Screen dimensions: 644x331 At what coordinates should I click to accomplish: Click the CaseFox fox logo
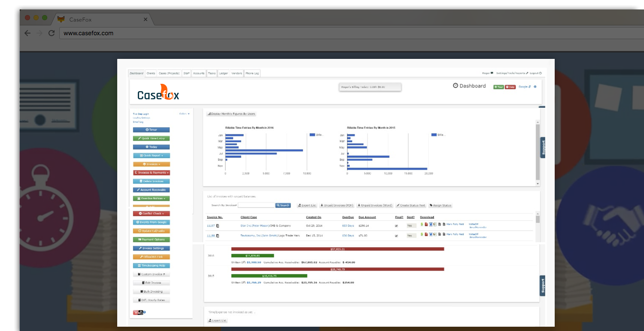(164, 92)
